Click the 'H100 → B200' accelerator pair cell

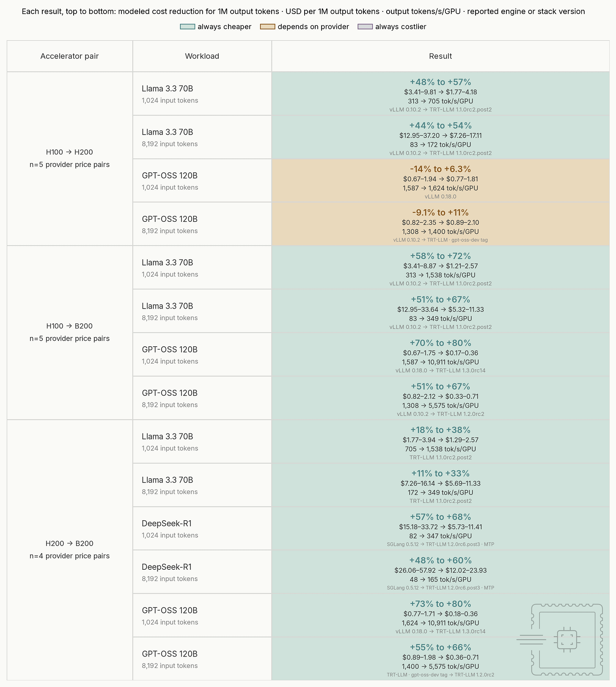pyautogui.click(x=70, y=333)
